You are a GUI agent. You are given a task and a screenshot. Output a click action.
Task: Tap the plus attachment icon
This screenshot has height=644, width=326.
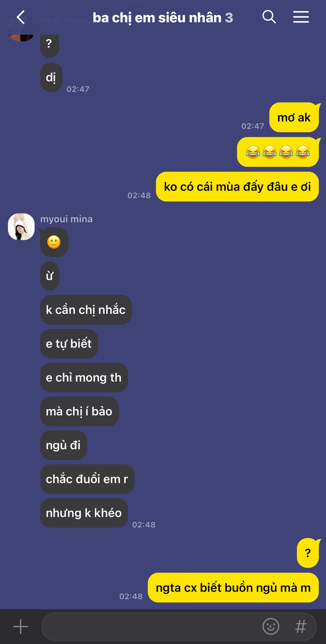pos(20,627)
